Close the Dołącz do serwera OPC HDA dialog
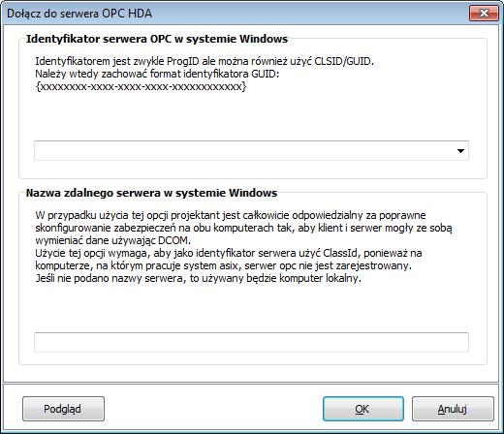The image size is (504, 434). [x=484, y=14]
